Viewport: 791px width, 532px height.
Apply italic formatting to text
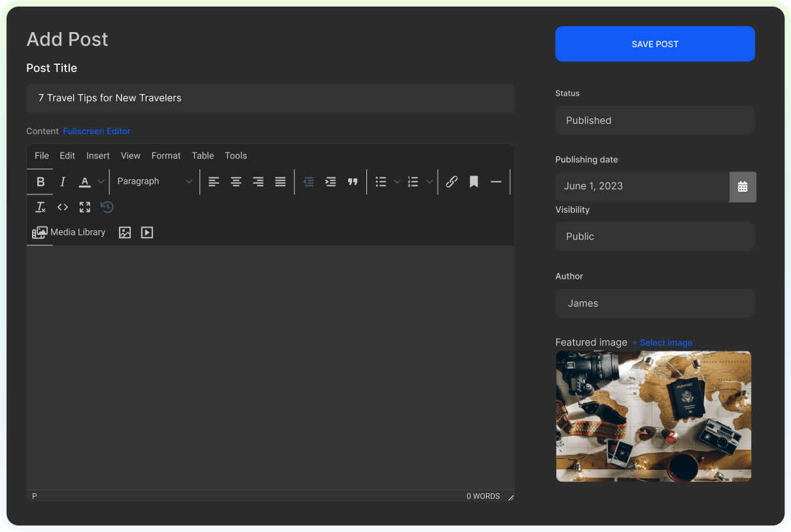(63, 182)
